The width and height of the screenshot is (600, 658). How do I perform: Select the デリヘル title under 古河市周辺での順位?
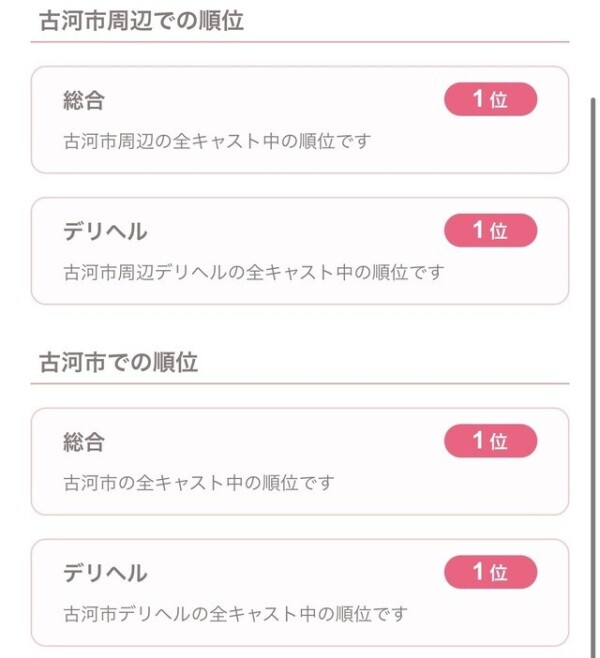point(105,231)
